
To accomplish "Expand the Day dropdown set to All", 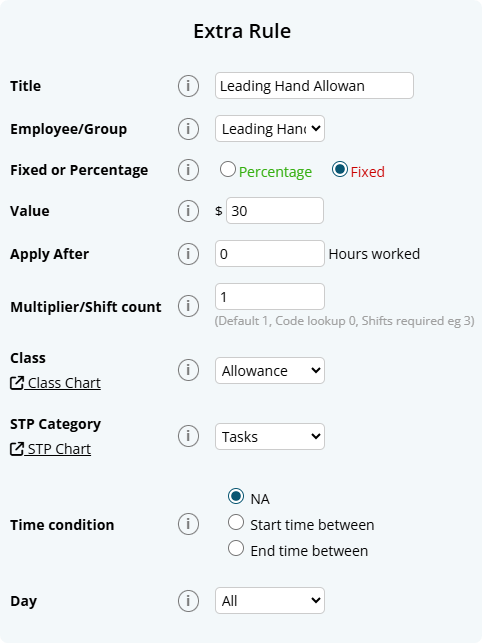I will point(270,601).
